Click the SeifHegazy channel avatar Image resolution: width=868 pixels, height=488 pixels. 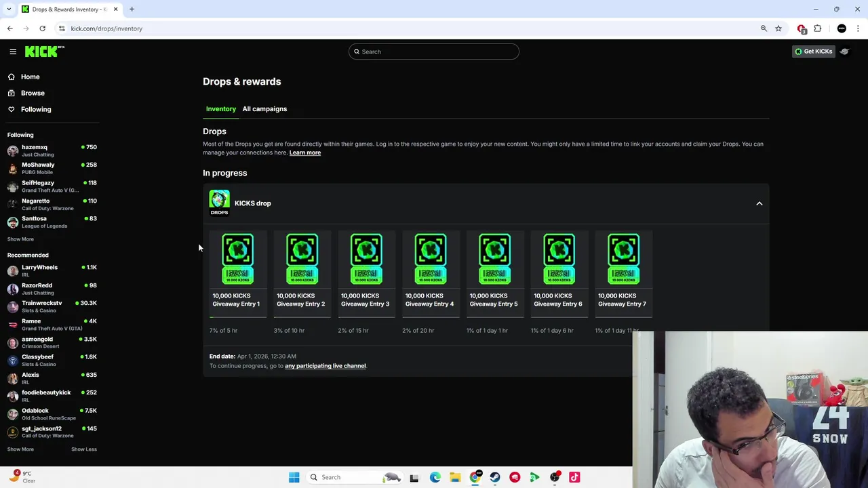13,186
